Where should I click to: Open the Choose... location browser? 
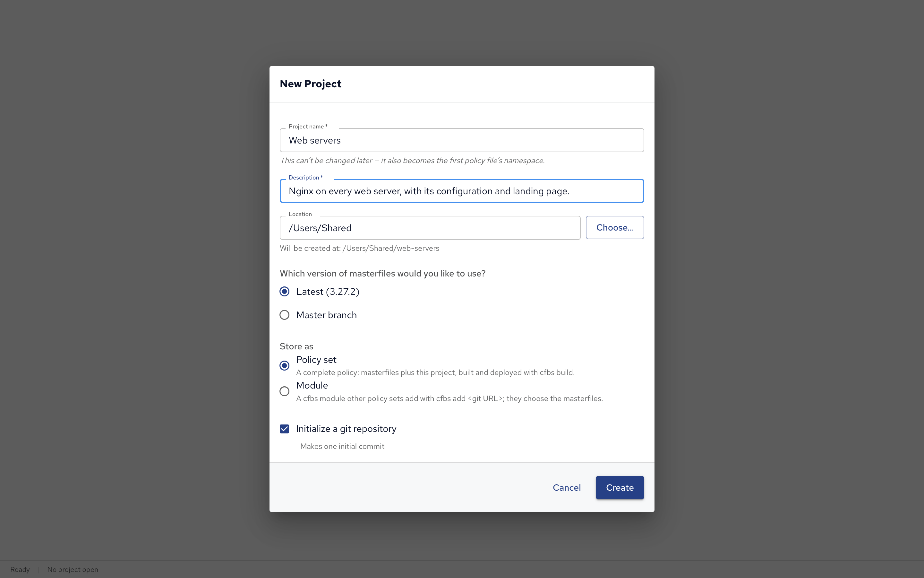point(615,227)
